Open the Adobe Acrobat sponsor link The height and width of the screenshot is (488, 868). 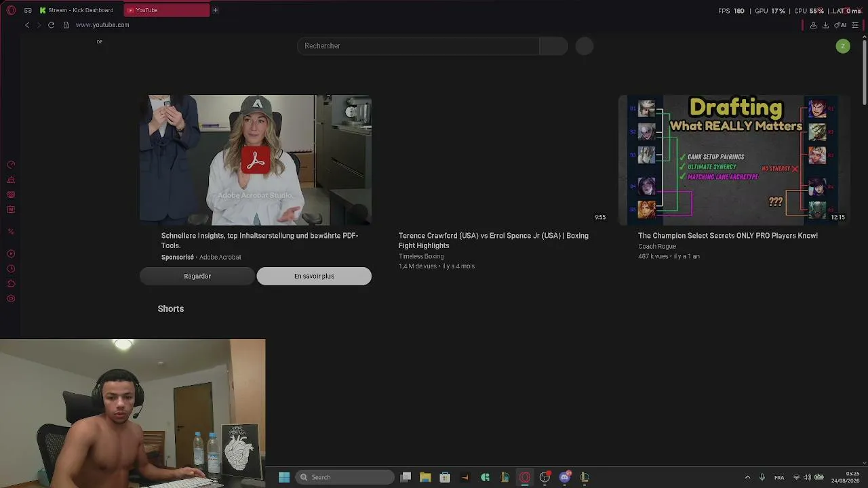click(x=220, y=258)
